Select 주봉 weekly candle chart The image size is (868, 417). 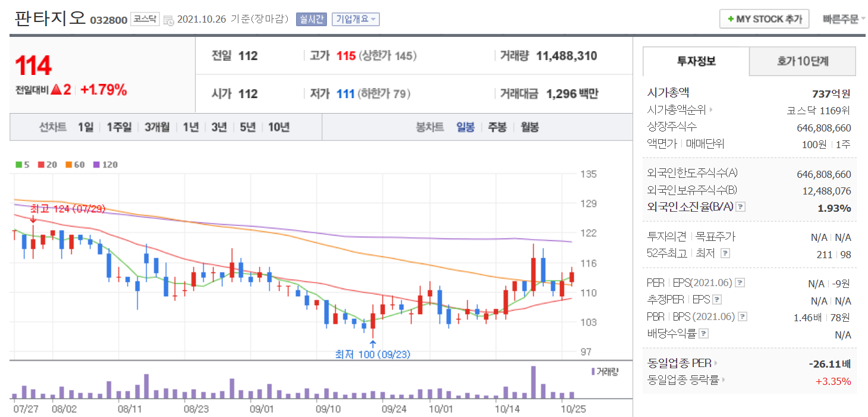click(x=497, y=127)
